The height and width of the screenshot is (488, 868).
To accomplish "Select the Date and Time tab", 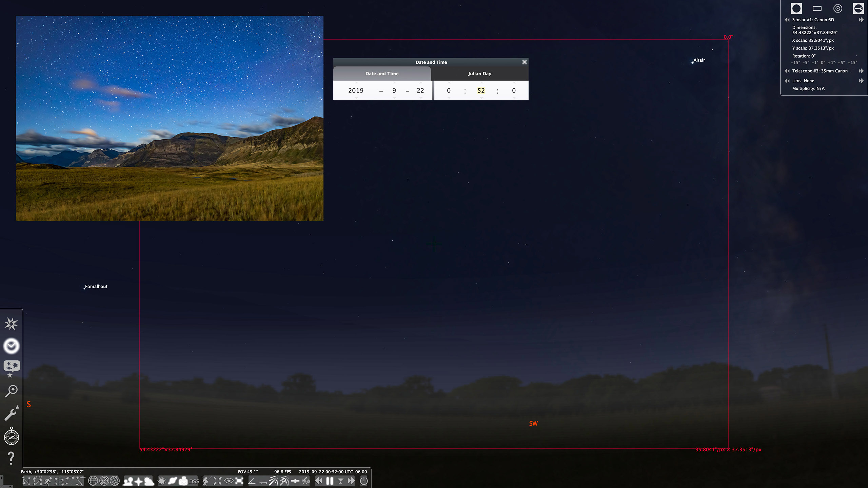I will click(382, 74).
